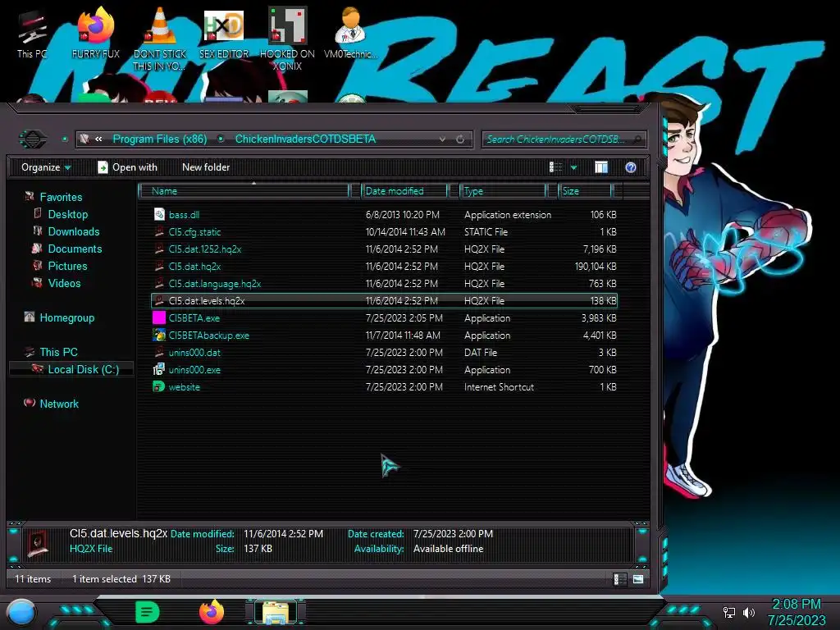Open the DONT STICK THIS VLC shortcut
Image resolution: width=840 pixels, height=630 pixels.
(x=160, y=39)
